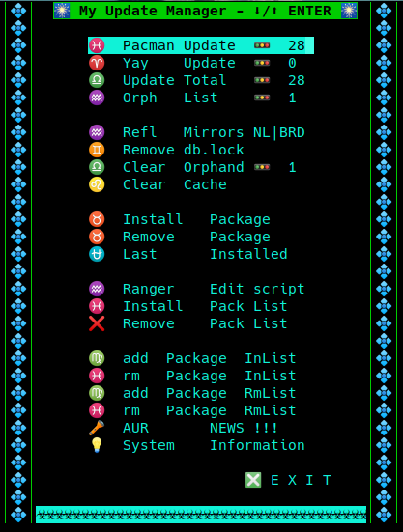Select the Clear Cache entry

point(158,184)
